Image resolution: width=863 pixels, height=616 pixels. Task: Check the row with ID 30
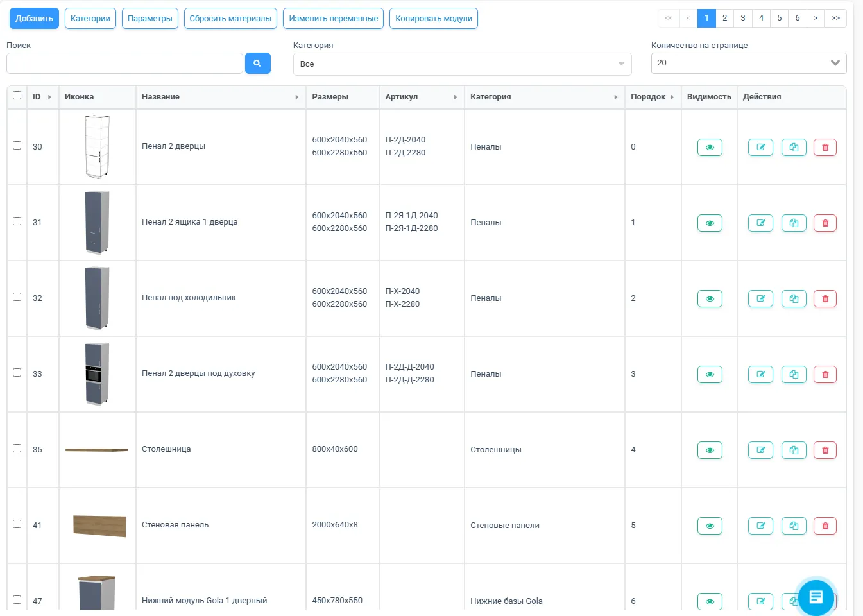(x=17, y=146)
